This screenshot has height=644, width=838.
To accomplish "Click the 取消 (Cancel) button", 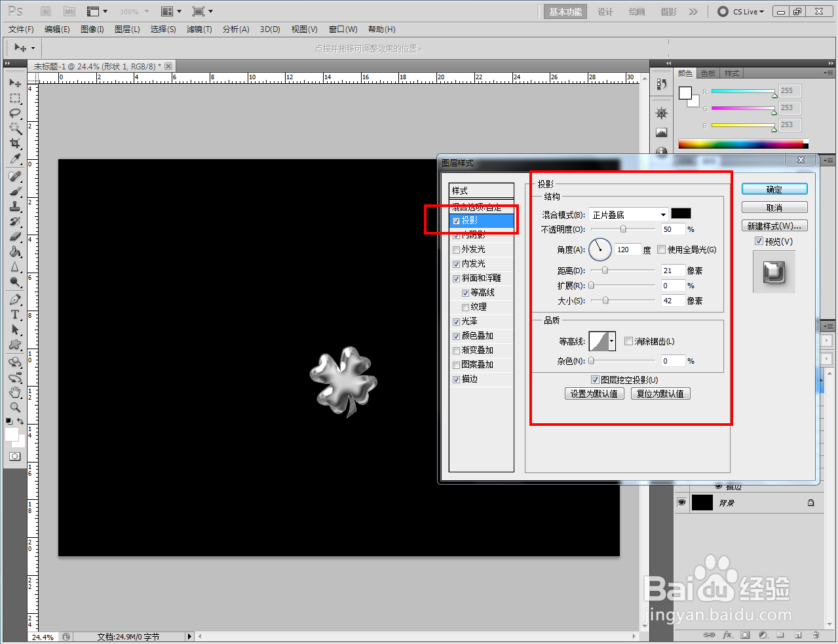I will [774, 207].
